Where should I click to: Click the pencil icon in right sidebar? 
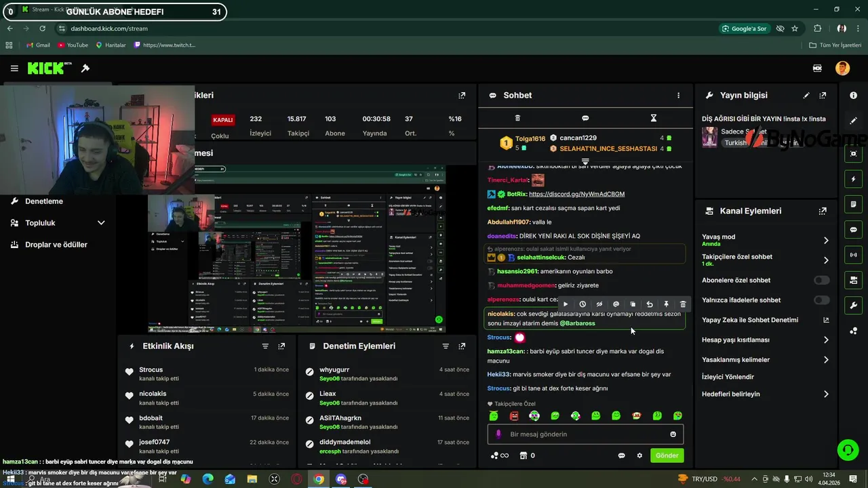click(853, 121)
